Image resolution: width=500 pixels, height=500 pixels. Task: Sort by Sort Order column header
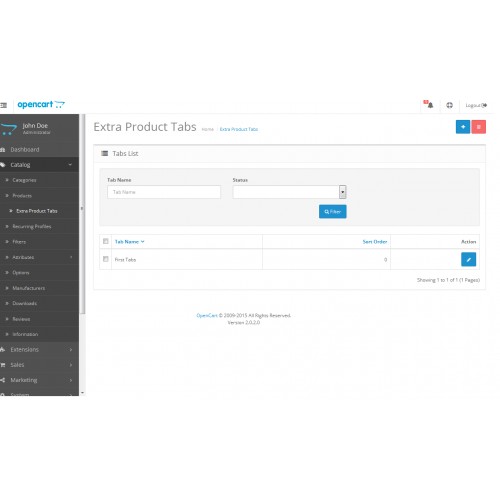click(375, 242)
